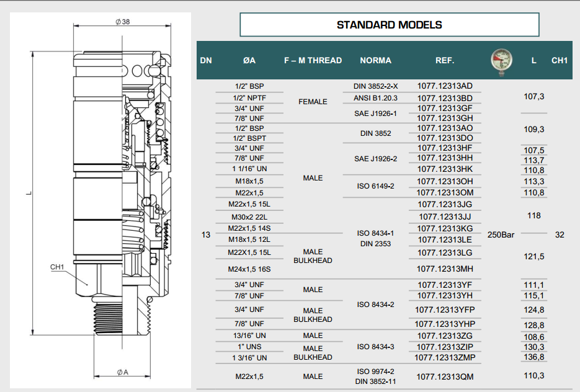Click the STANDARD MODELS title box
The width and height of the screenshot is (580, 392).
pyautogui.click(x=389, y=25)
